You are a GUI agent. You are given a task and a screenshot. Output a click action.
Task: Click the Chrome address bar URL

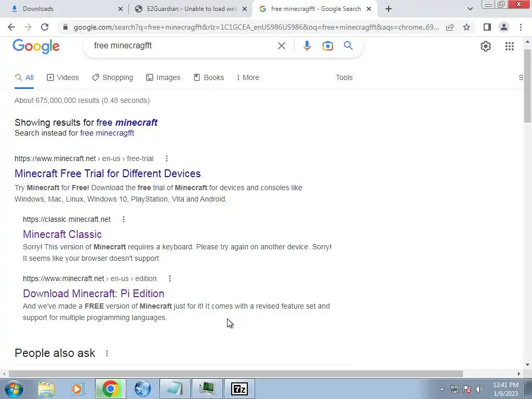point(256,27)
